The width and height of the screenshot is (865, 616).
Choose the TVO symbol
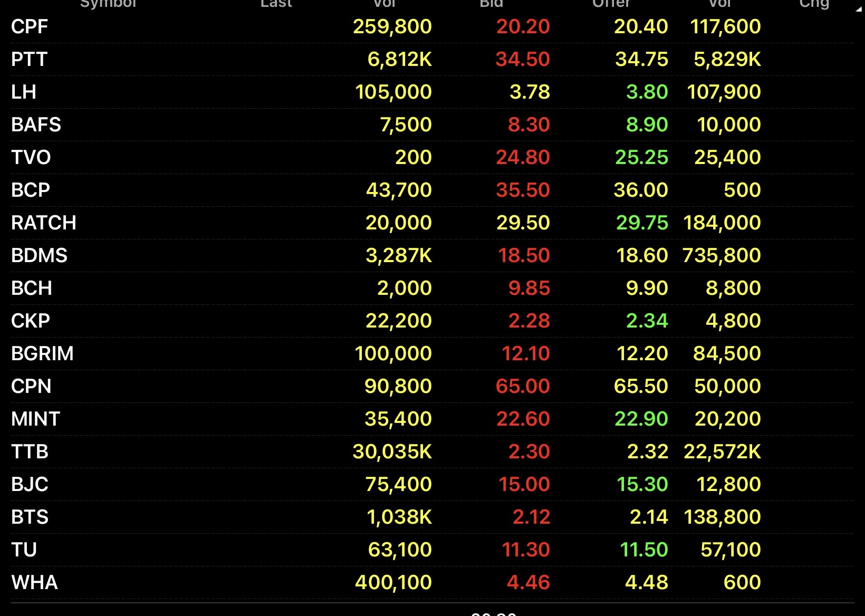point(31,157)
